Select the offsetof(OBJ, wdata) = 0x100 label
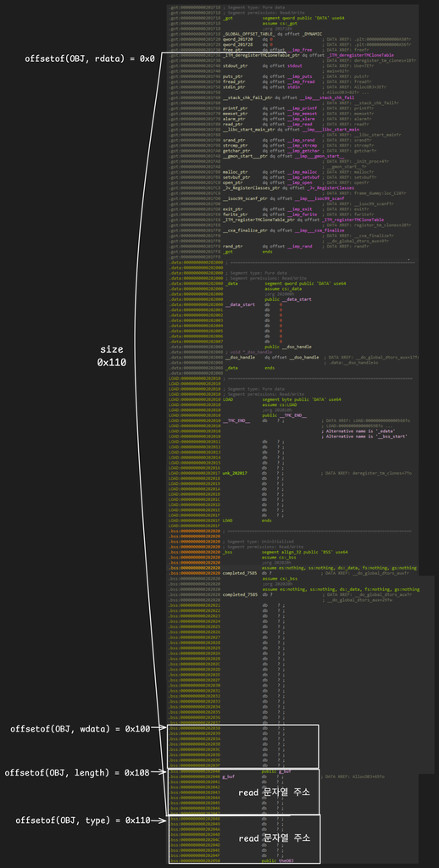The width and height of the screenshot is (439, 868). pos(81,728)
